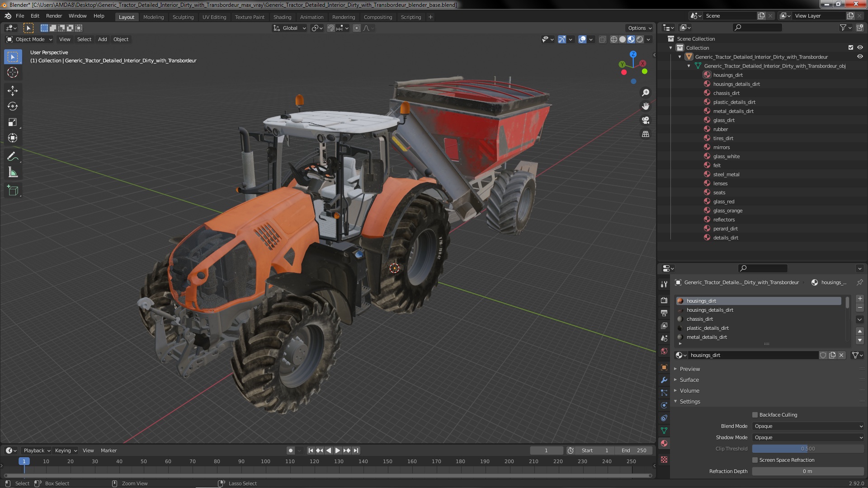The width and height of the screenshot is (868, 488).
Task: Open the Texture properties tab
Action: [x=664, y=460]
